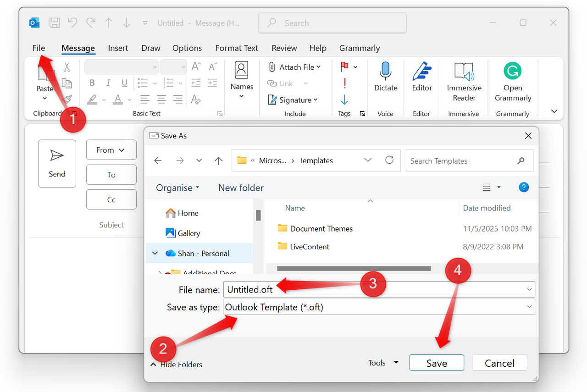Switch to the Format Text ribbon tab
This screenshot has height=392, width=587.
tap(236, 48)
